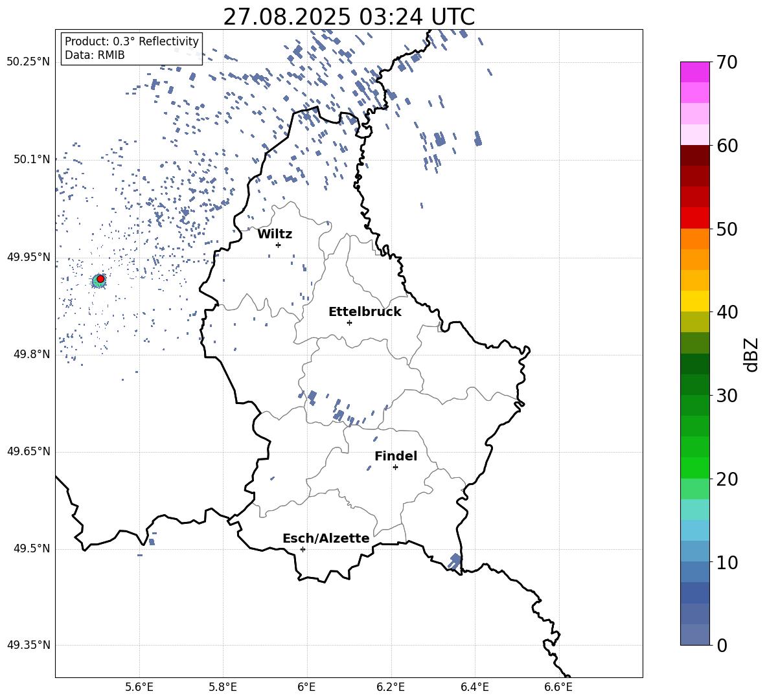The width and height of the screenshot is (767, 700).
Task: Click the colorbar tick label 20
Action: coord(727,479)
